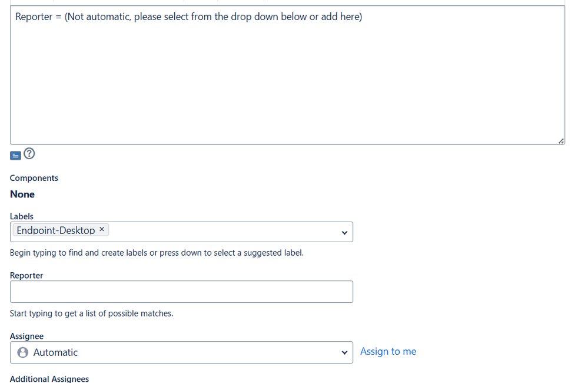Click the "Reporter =" text in description
The height and width of the screenshot is (383, 588).
(x=38, y=17)
